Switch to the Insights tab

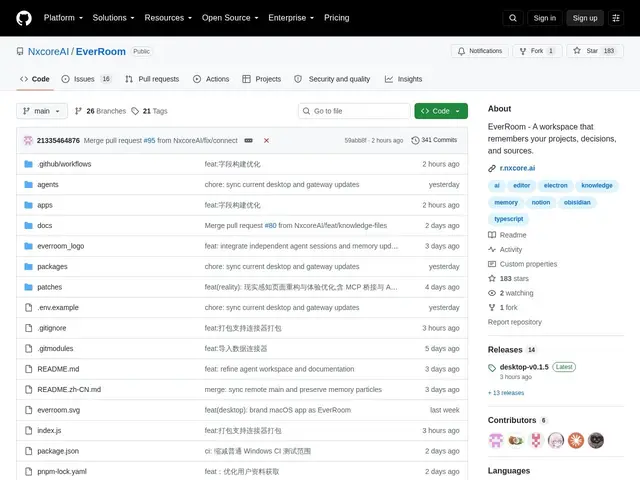(x=403, y=79)
